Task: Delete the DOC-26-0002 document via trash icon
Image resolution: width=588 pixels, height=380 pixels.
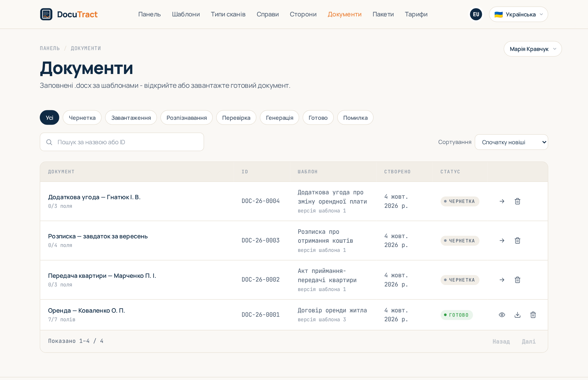Action: click(x=517, y=280)
